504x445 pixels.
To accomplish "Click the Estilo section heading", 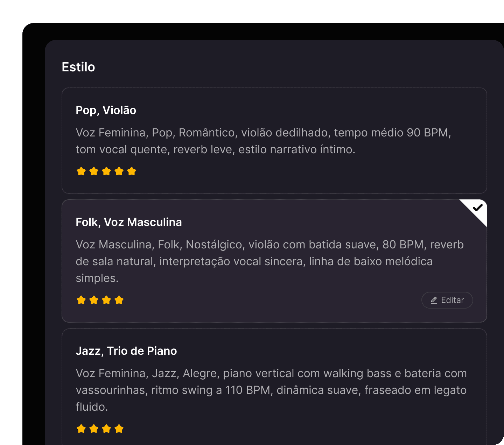I will (78, 67).
